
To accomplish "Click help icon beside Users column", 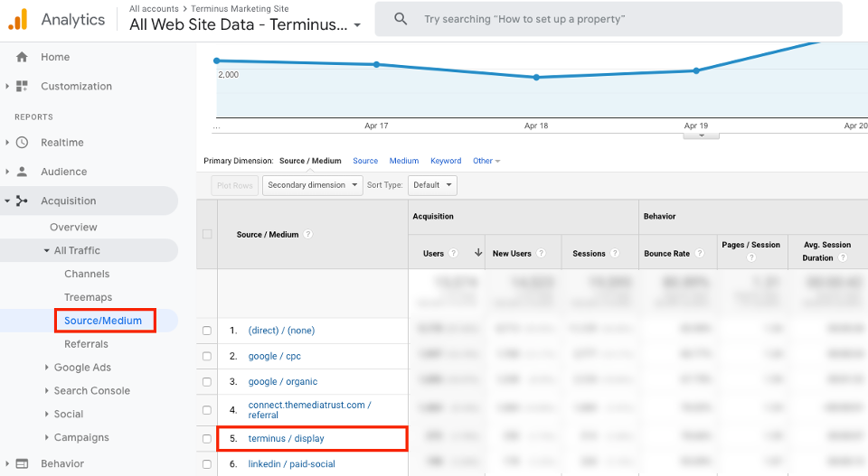I will [453, 253].
